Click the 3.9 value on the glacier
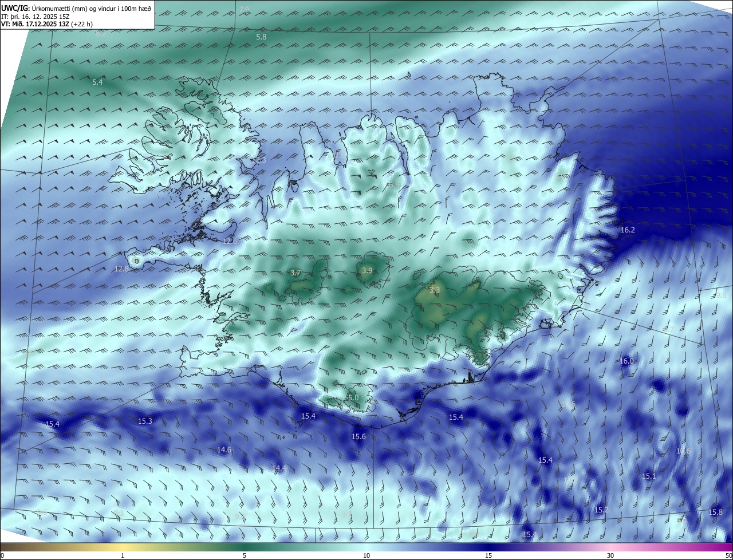This screenshot has height=560, width=733. tap(367, 271)
